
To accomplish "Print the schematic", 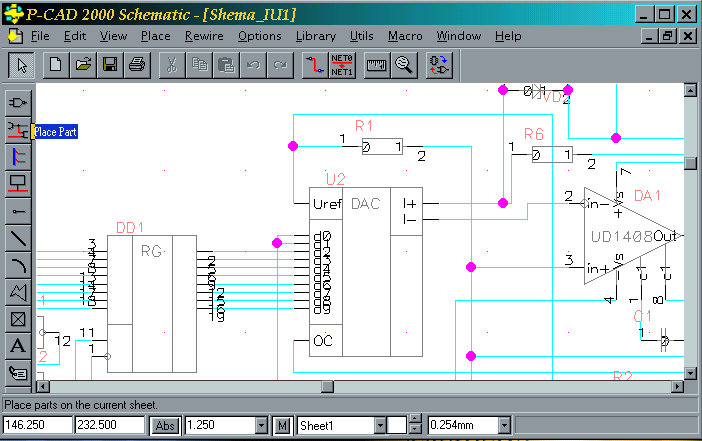I will (137, 65).
